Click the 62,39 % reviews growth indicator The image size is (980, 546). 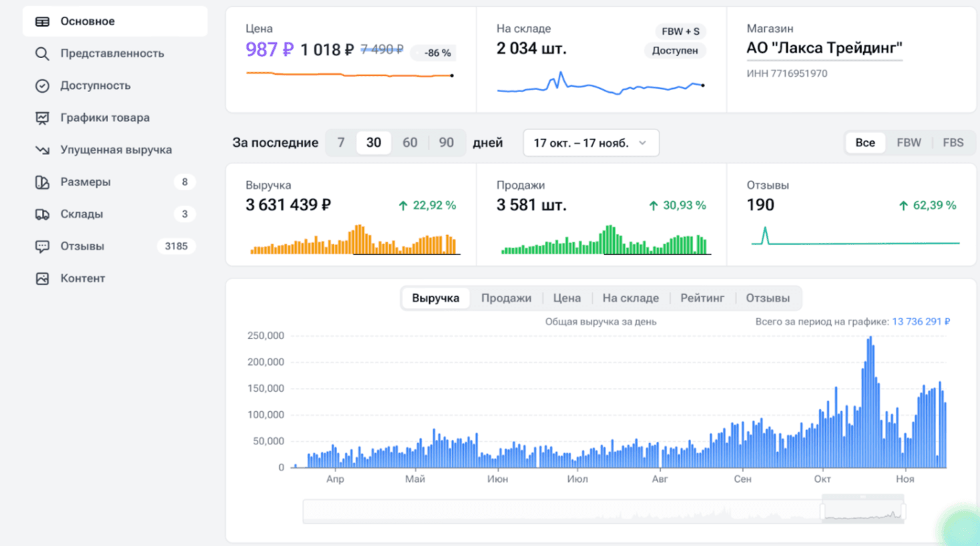[x=928, y=206]
